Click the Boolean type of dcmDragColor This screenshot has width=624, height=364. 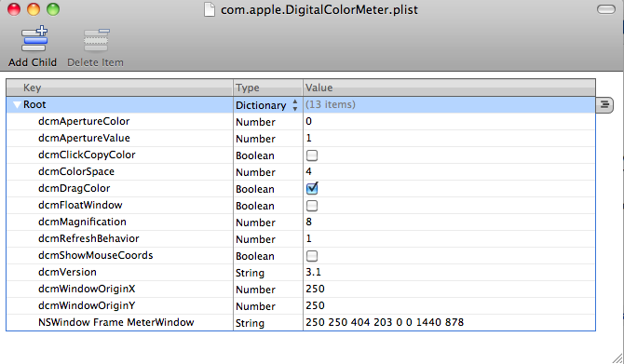255,189
